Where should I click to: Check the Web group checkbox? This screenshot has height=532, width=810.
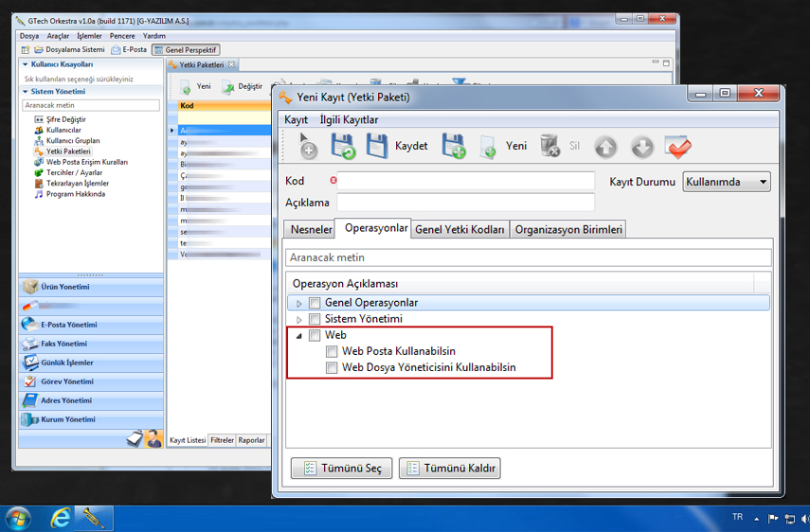click(315, 335)
